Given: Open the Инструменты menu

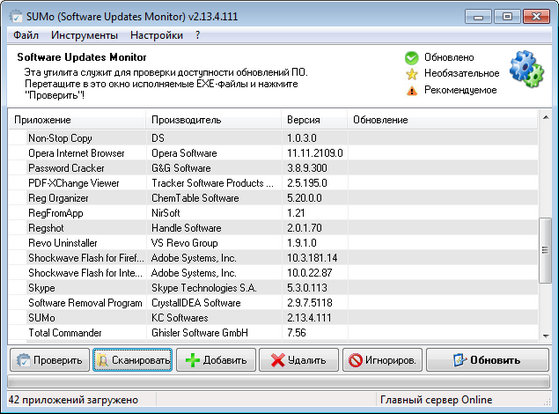Looking at the screenshot, I should tap(84, 35).
